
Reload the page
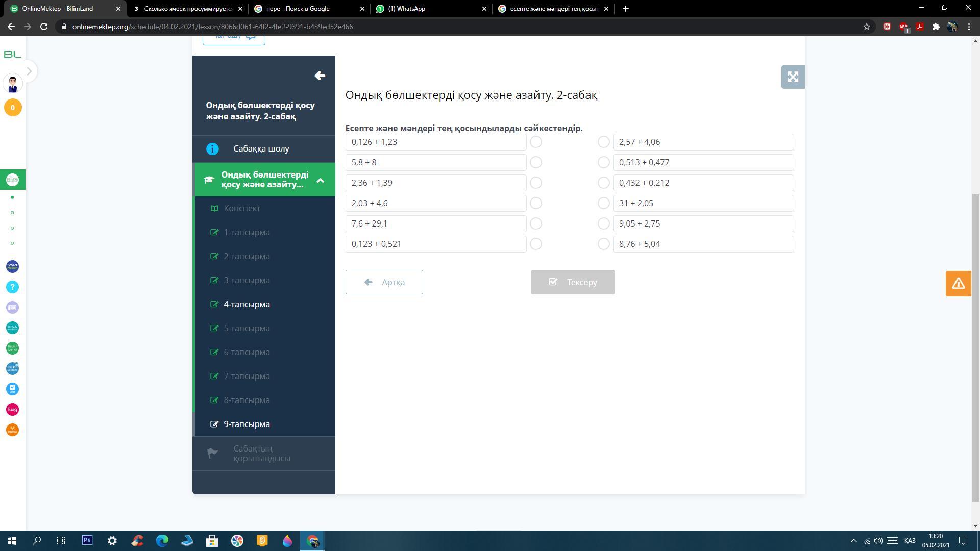click(44, 27)
